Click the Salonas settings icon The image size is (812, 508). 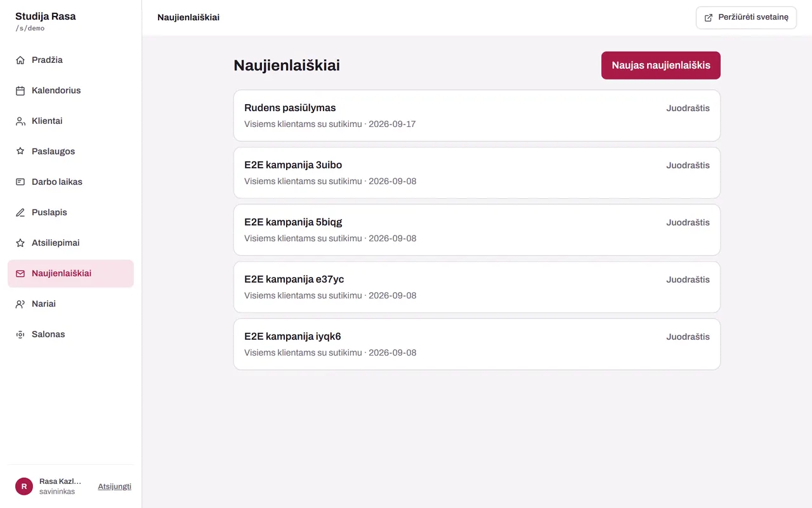tap(20, 335)
